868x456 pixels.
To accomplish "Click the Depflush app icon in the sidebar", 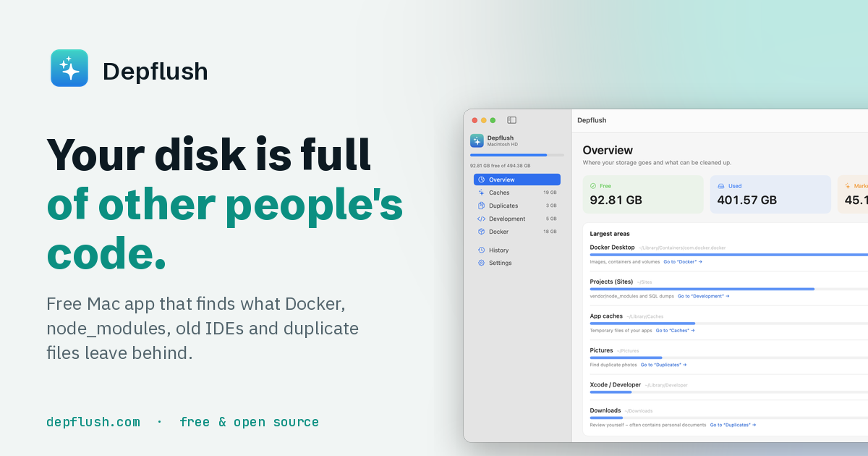I will (477, 140).
